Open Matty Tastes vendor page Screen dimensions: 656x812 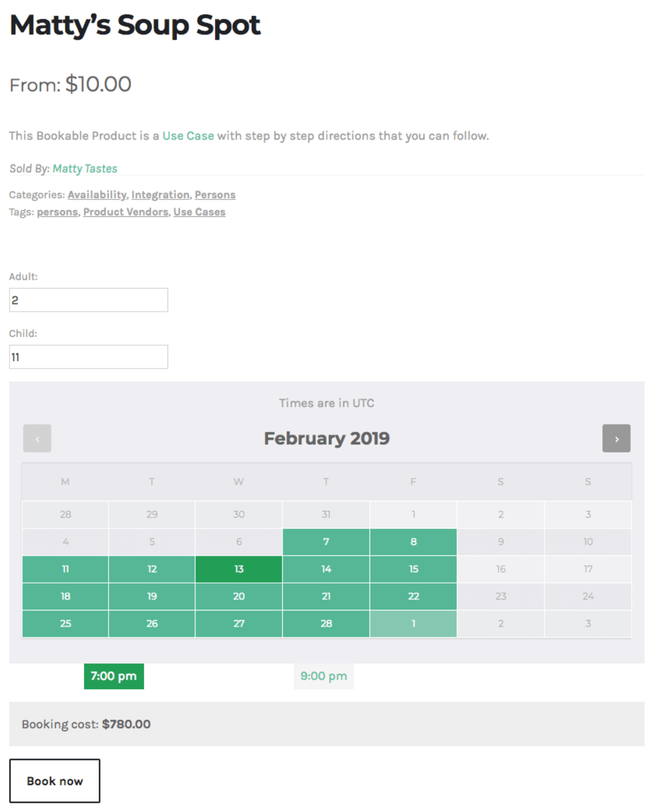point(85,169)
